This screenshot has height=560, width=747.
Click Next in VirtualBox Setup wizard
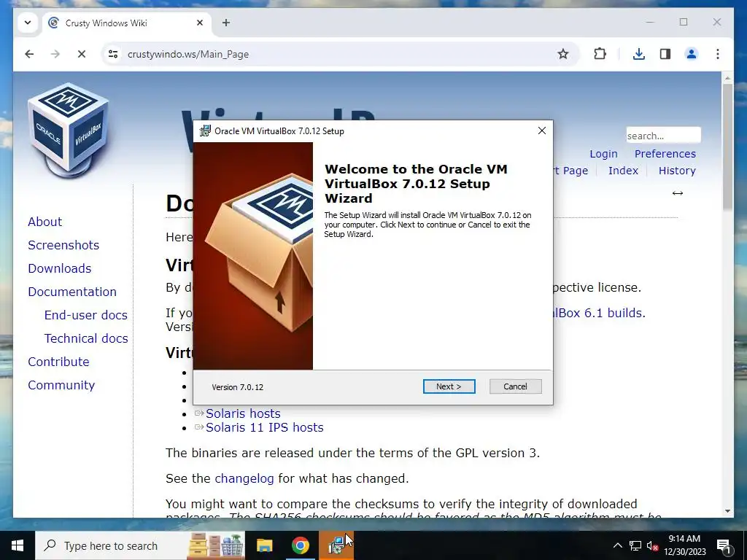[449, 386]
